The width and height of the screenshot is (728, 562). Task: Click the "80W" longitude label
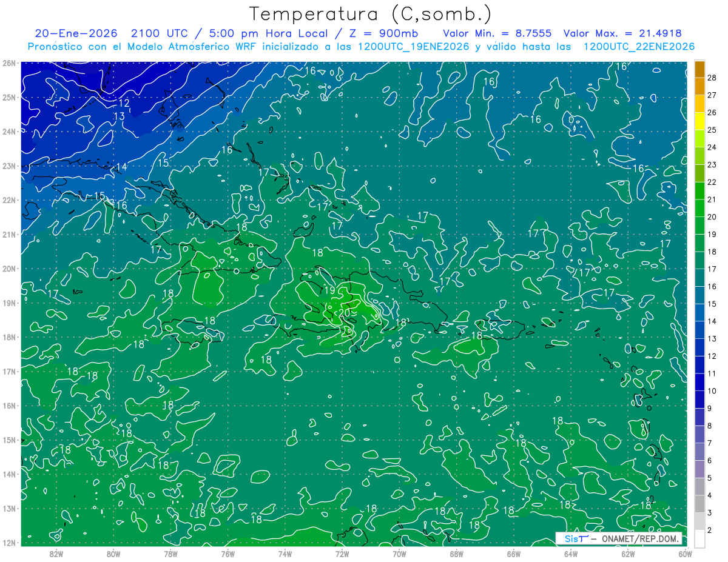tap(113, 554)
